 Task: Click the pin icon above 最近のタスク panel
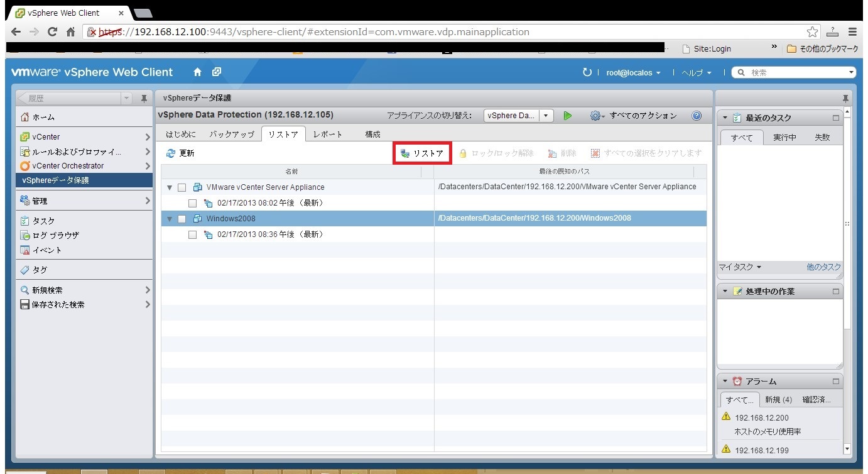pyautogui.click(x=845, y=99)
